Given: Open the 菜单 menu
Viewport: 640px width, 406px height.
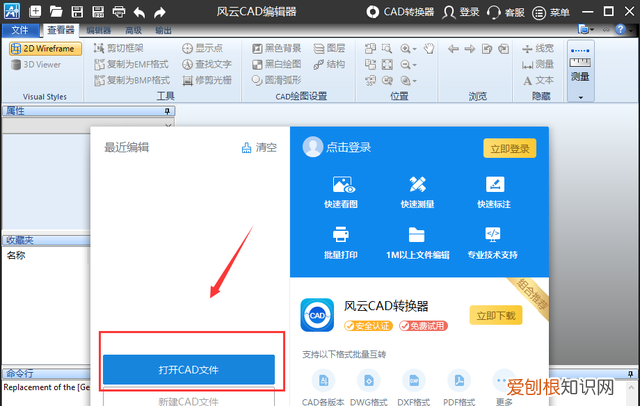Looking at the screenshot, I should 551,12.
